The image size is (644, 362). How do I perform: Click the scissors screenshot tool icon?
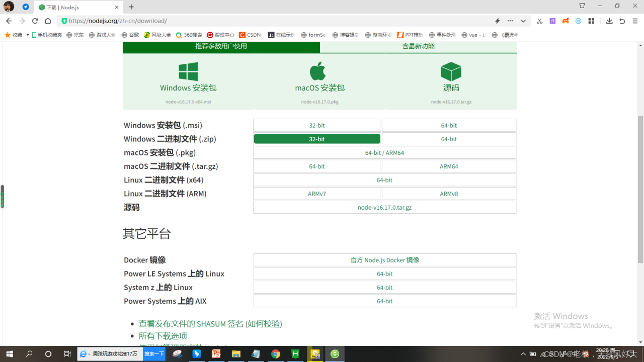click(x=539, y=21)
